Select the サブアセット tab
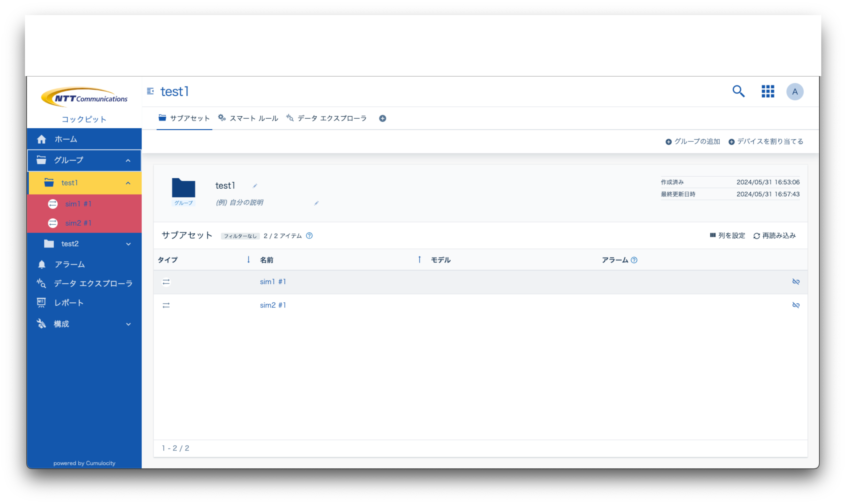The image size is (846, 504). point(184,118)
